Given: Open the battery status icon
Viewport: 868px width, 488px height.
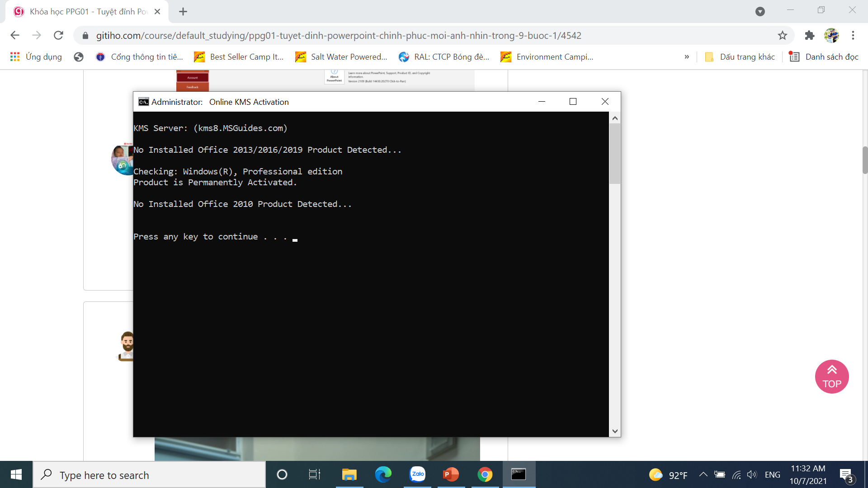Looking at the screenshot, I should click(x=720, y=474).
